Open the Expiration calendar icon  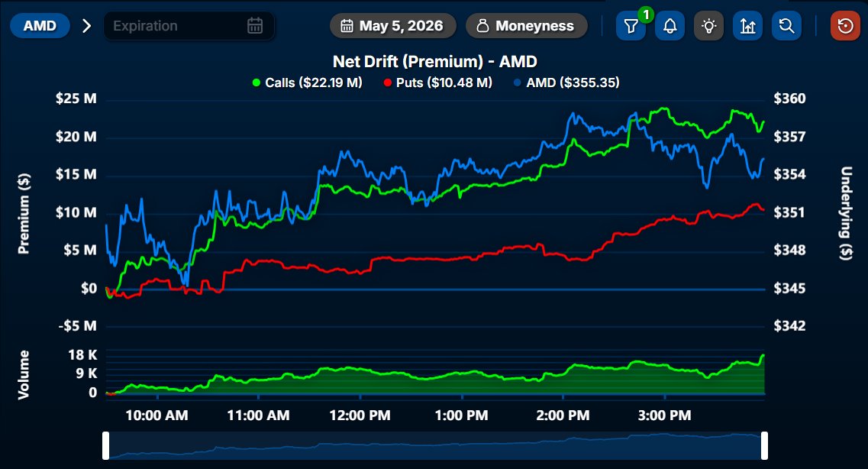coord(255,25)
